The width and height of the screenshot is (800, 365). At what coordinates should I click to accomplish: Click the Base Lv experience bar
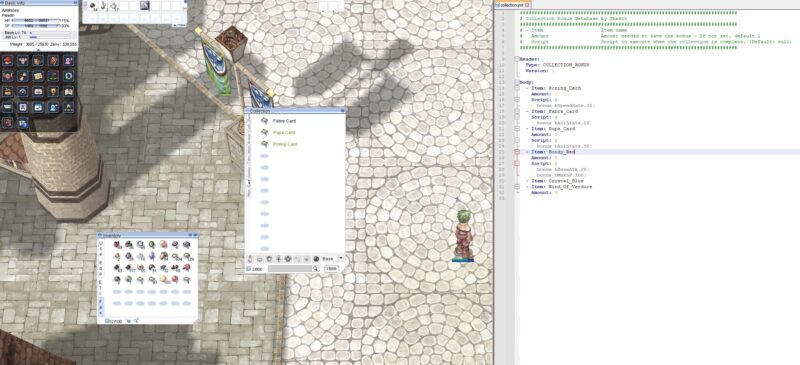pyautogui.click(x=51, y=32)
